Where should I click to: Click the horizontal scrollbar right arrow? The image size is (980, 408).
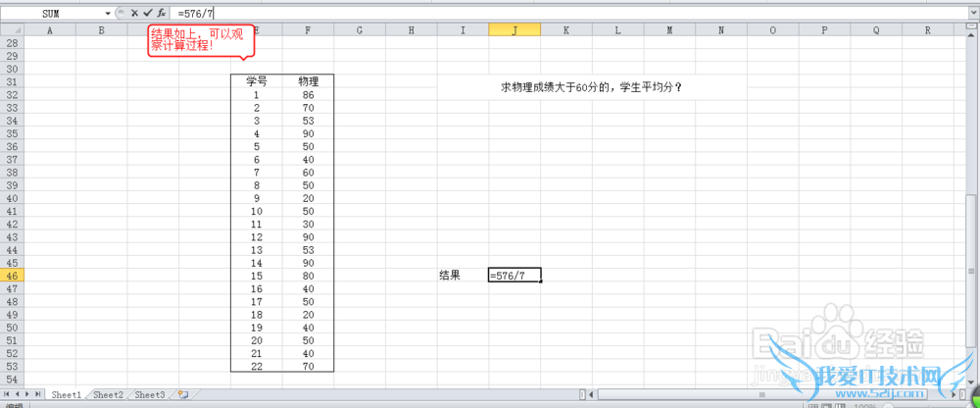coord(954,395)
